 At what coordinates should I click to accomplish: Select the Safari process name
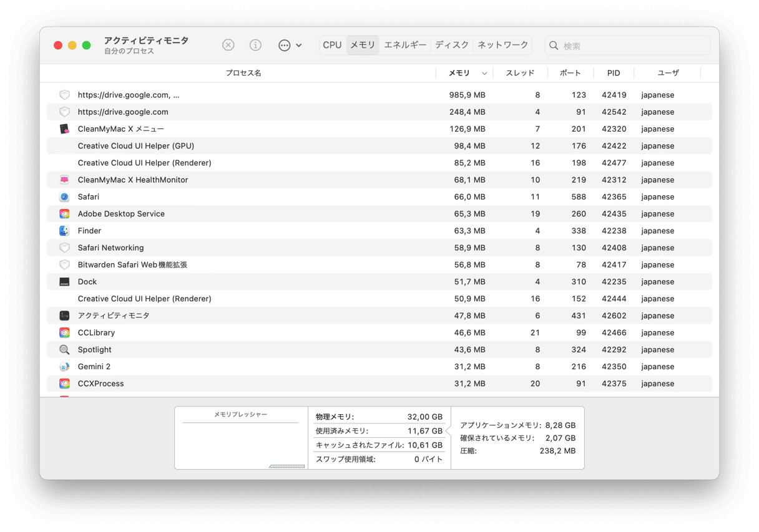[89, 196]
